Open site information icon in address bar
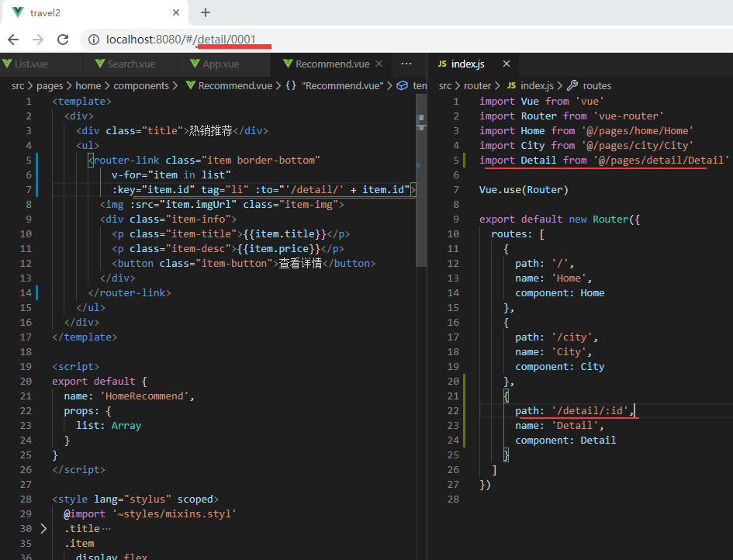This screenshot has width=733, height=560. point(93,40)
